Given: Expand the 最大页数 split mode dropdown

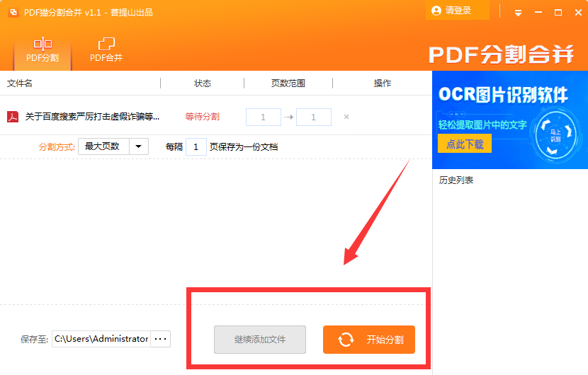Looking at the screenshot, I should [x=113, y=146].
